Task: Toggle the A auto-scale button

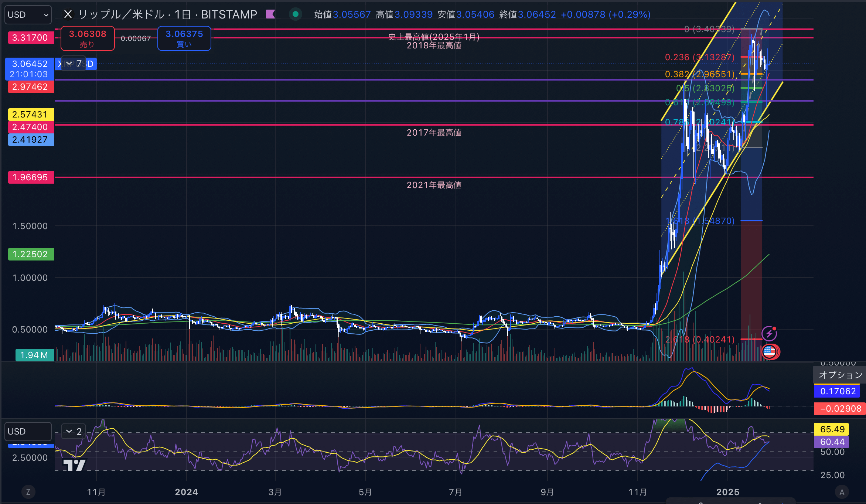Action: 842,492
